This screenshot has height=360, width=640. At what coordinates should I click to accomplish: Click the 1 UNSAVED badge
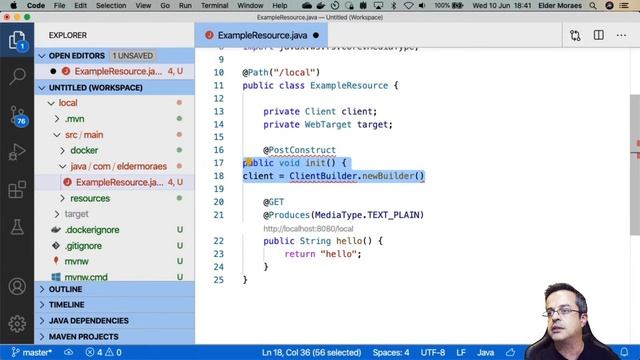(133, 56)
